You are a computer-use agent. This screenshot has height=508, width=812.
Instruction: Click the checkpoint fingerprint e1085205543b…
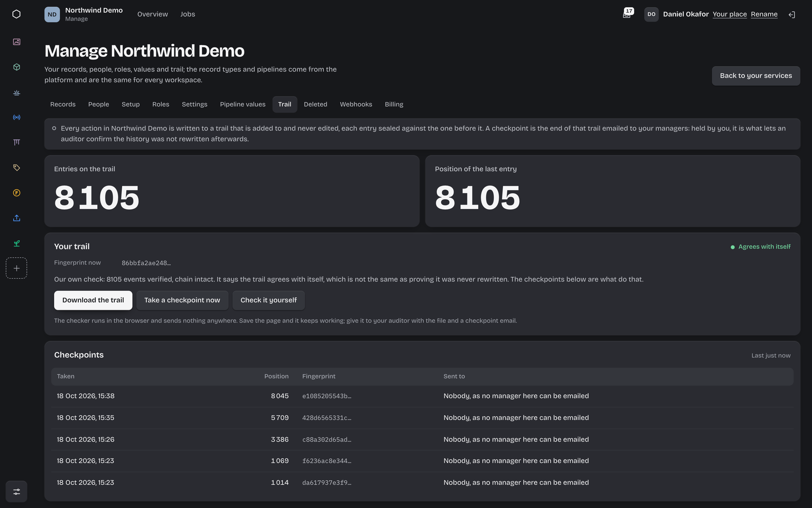(327, 396)
